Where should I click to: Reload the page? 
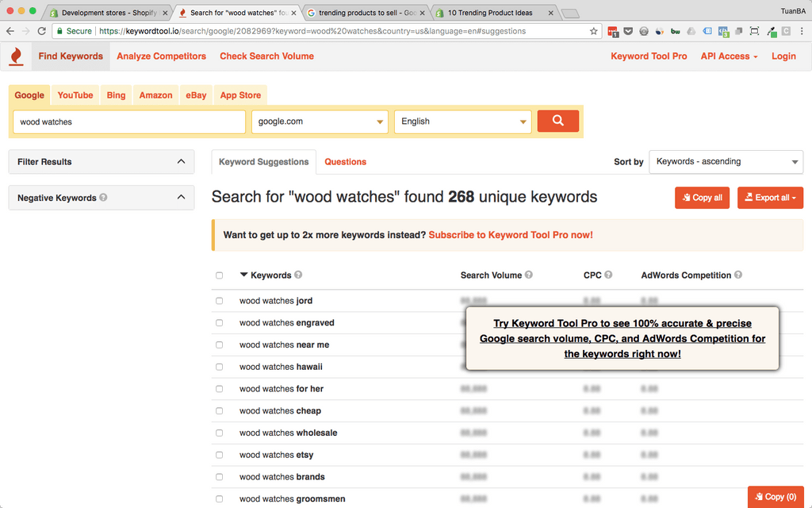tap(42, 31)
